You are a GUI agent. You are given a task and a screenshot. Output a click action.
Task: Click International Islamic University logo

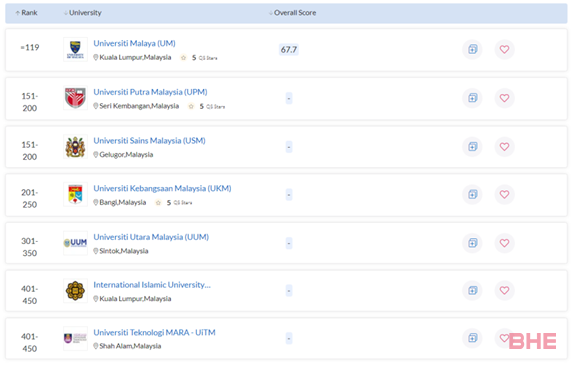pos(75,291)
